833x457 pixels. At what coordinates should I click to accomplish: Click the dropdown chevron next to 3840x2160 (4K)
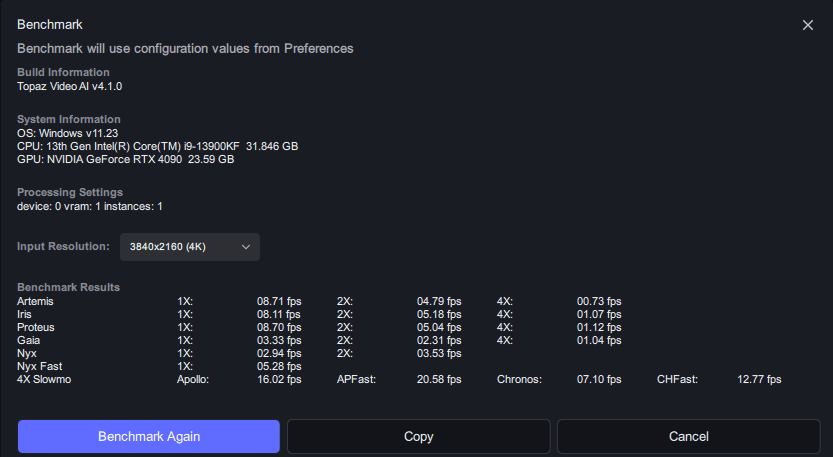[246, 247]
